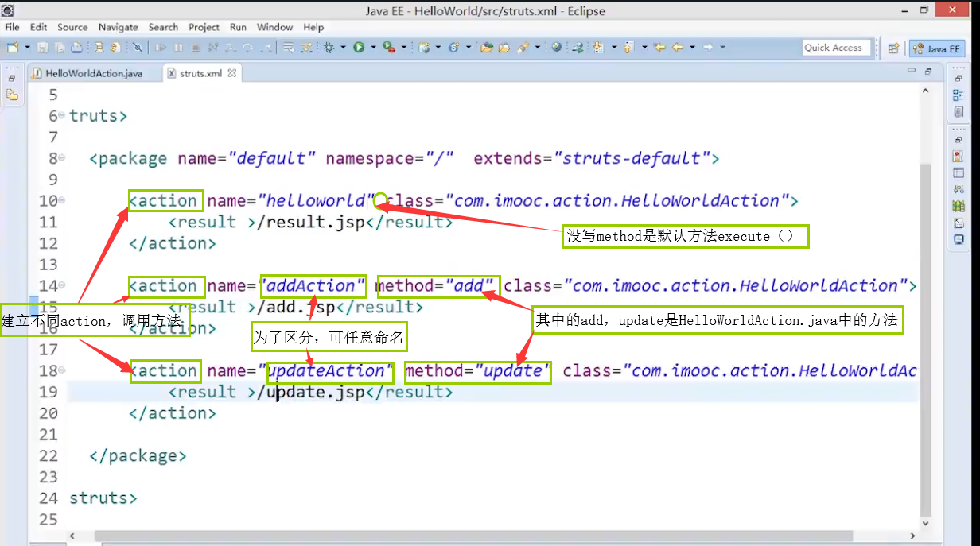
Task: Collapse the updateAction block at line 18
Action: [x=62, y=370]
